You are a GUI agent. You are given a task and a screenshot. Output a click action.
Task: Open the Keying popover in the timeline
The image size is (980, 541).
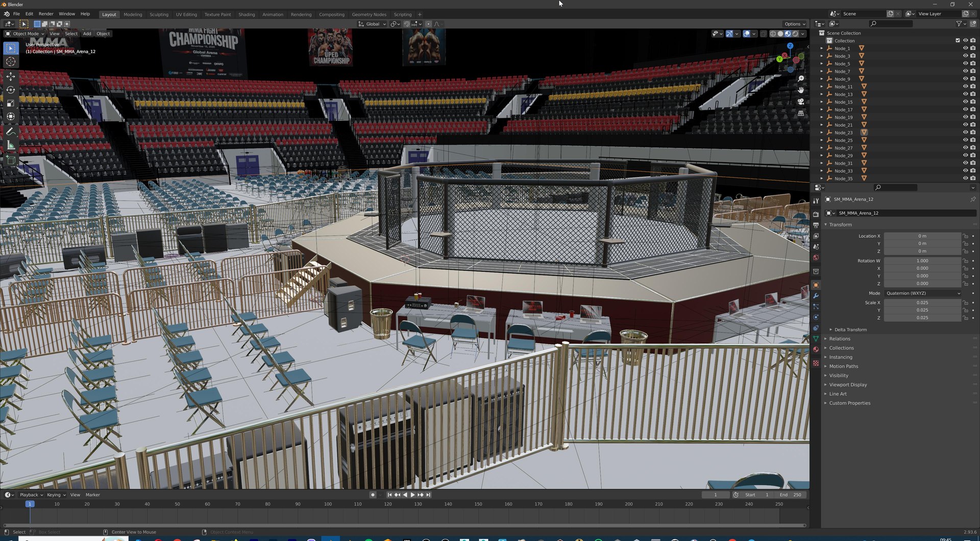point(56,495)
